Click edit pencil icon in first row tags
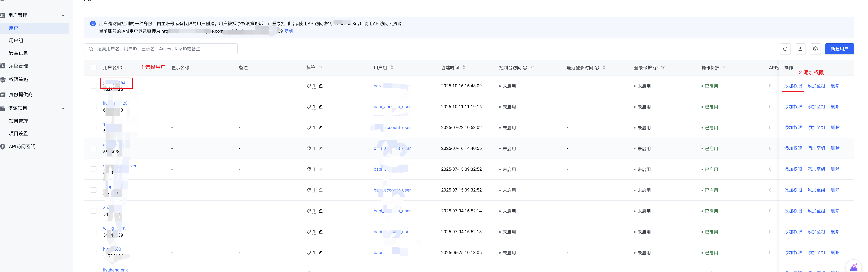Image resolution: width=868 pixels, height=272 pixels. click(320, 86)
